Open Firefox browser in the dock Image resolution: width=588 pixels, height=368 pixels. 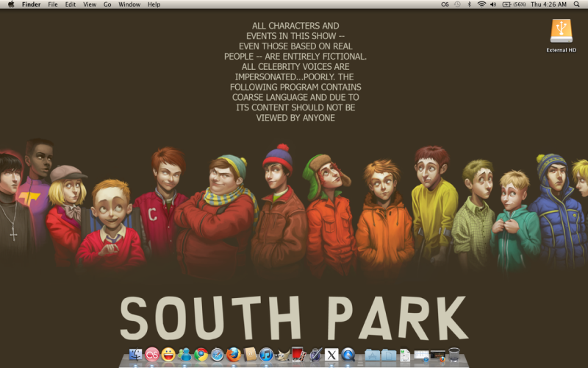234,355
